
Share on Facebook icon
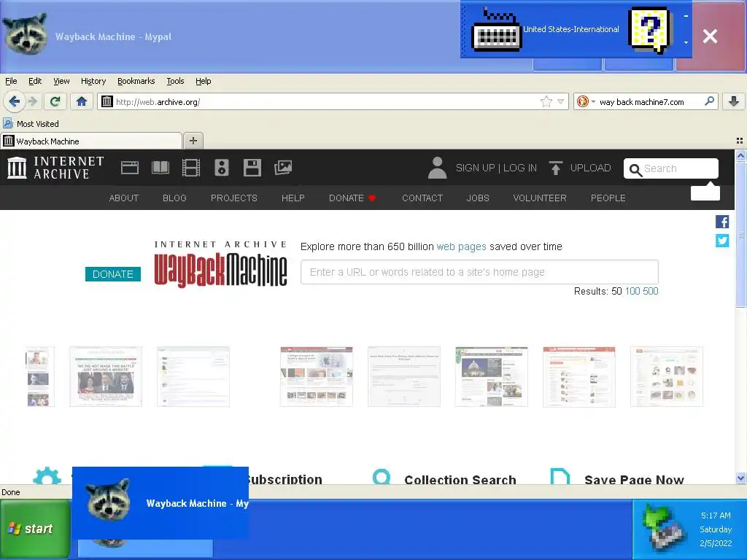click(x=722, y=222)
